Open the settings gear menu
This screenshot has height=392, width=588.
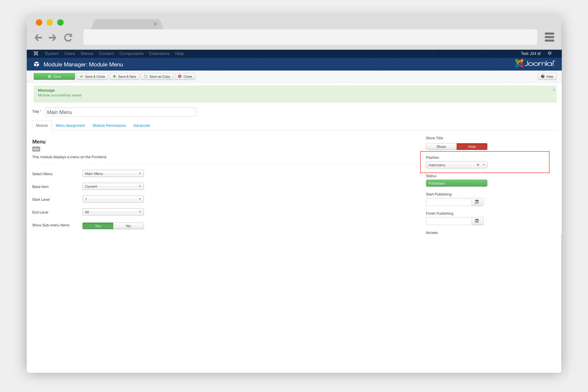tap(550, 53)
